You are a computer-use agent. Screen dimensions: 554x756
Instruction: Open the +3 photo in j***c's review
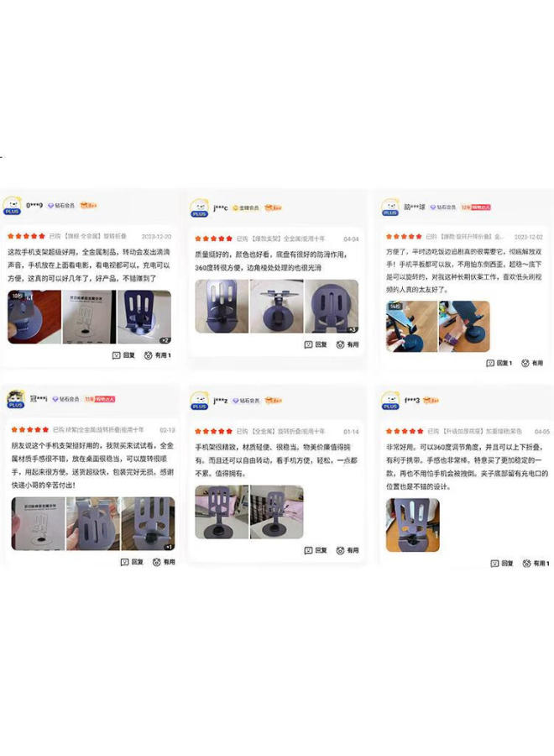point(332,306)
